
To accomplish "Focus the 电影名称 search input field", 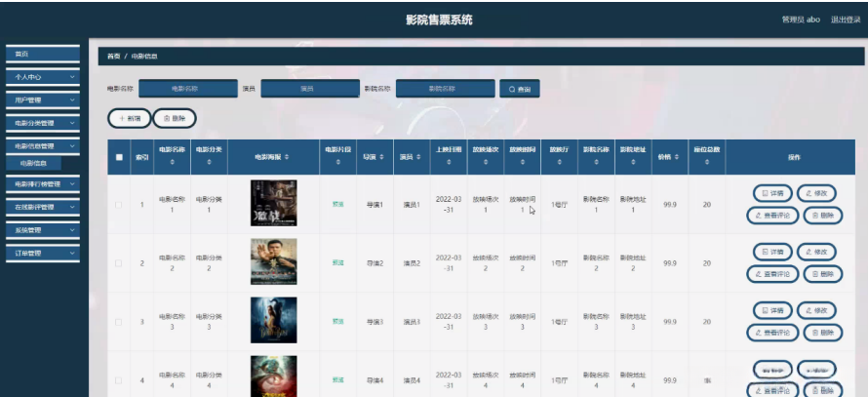I will click(x=188, y=89).
